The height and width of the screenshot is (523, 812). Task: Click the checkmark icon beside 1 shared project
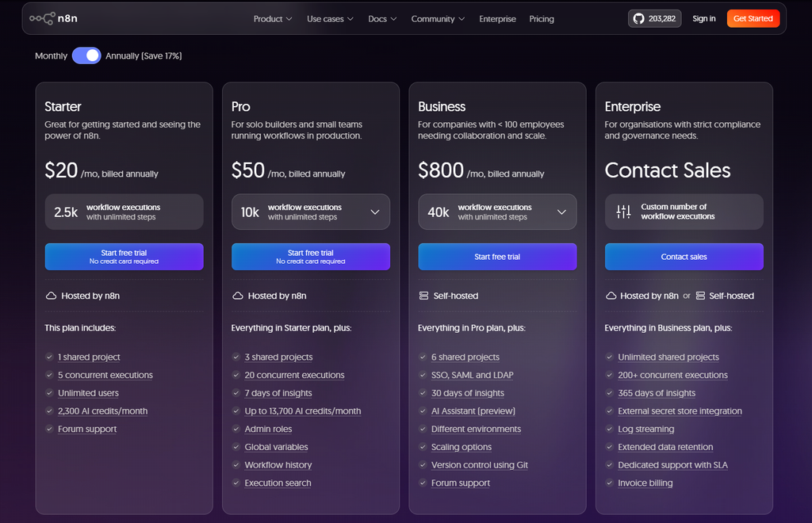pyautogui.click(x=49, y=357)
